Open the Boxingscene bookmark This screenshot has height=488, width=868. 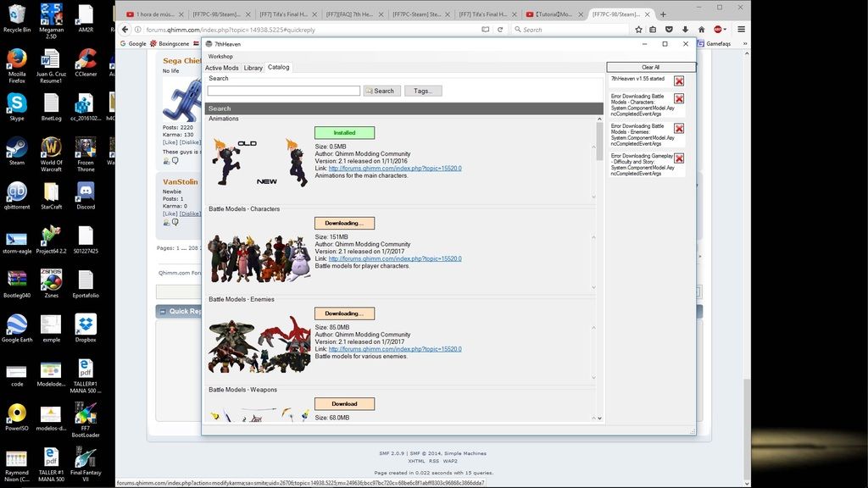[170, 44]
